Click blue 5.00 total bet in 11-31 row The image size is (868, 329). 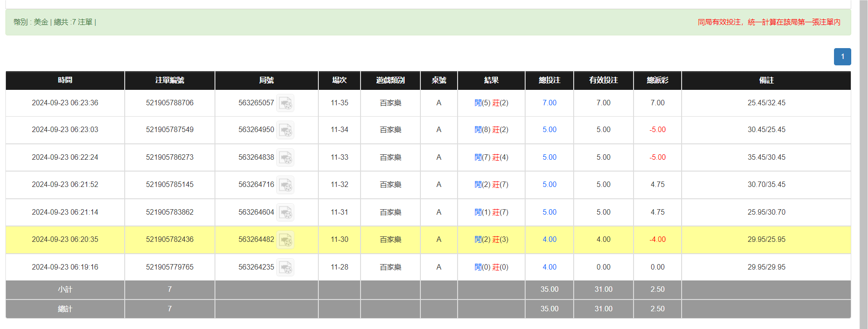(549, 212)
